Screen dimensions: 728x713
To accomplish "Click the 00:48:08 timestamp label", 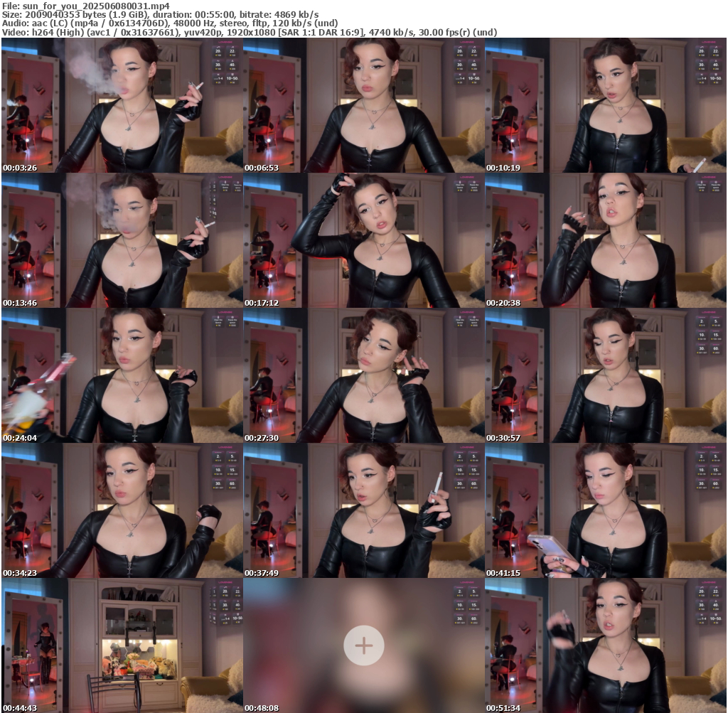I will tap(261, 708).
